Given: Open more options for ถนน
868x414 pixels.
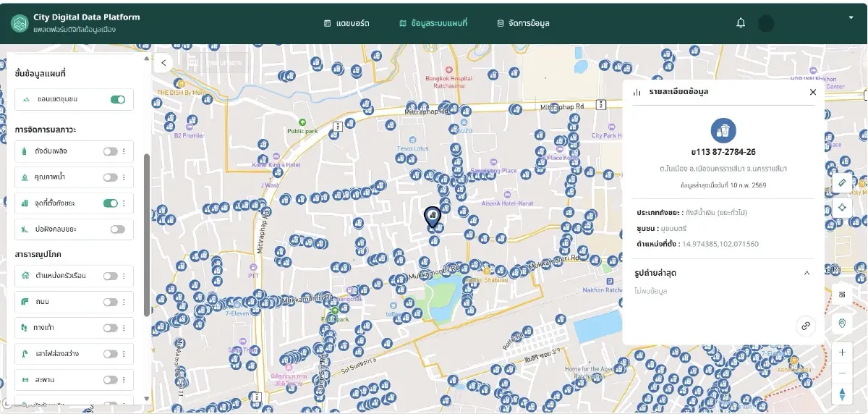Looking at the screenshot, I should 124,302.
